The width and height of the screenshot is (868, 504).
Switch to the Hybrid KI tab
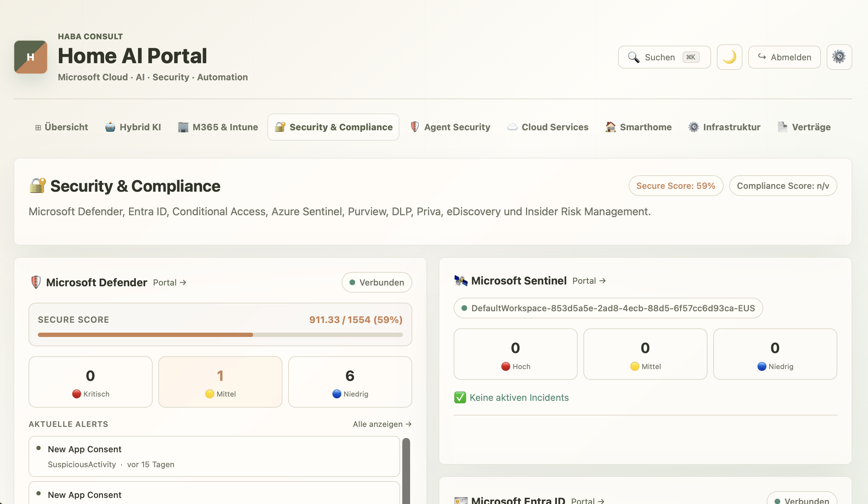click(133, 127)
